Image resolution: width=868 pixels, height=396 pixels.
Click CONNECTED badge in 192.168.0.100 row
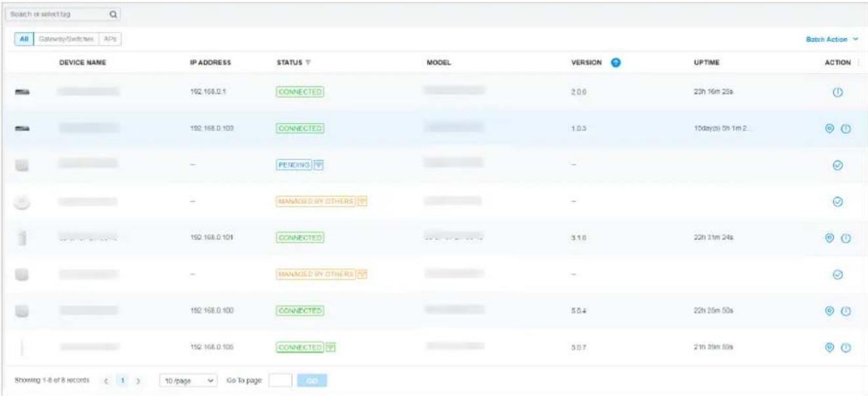click(x=300, y=310)
